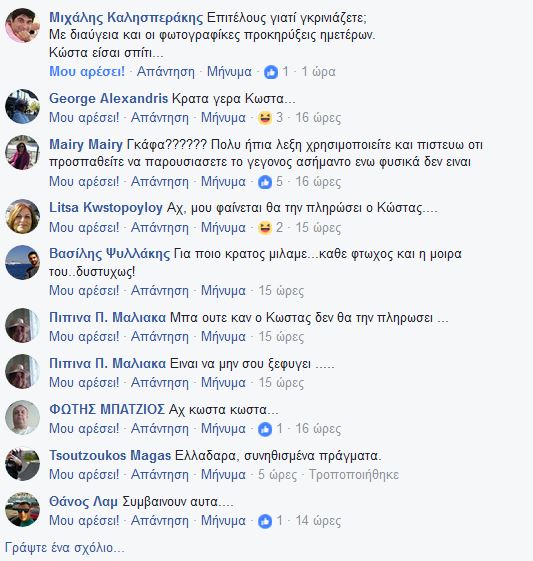Open Μιχάλης Καλησπεράκης profile picture
Image resolution: width=533 pixels, height=561 pixels.
[22, 25]
